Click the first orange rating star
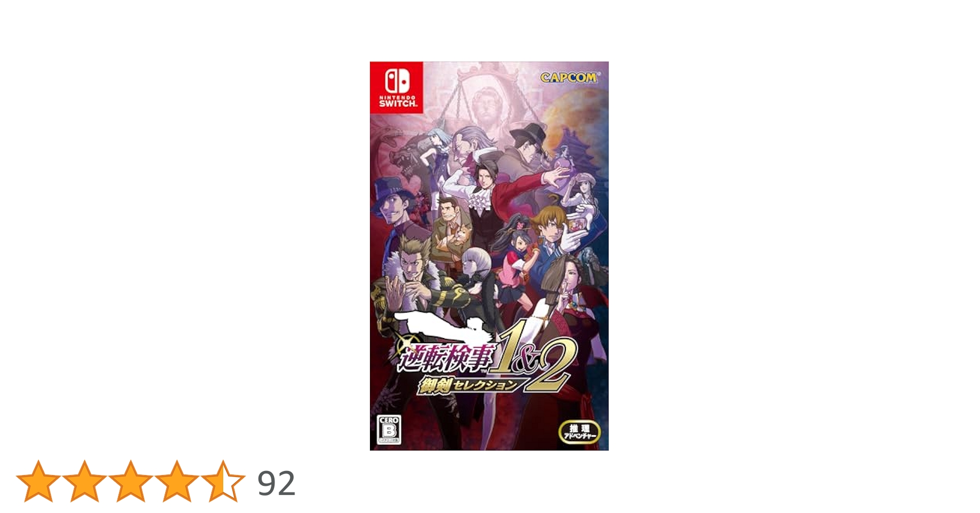This screenshot has width=980, height=513. (38, 481)
